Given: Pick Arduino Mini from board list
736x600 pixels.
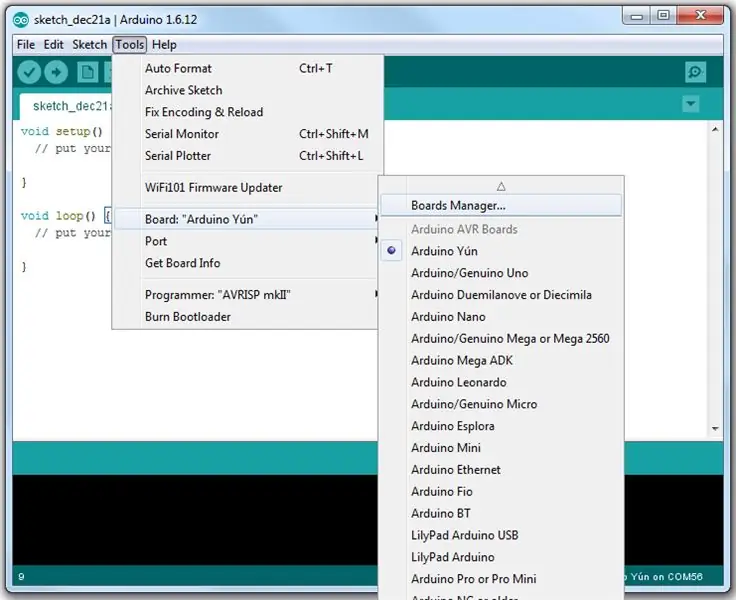Looking at the screenshot, I should point(501,448).
